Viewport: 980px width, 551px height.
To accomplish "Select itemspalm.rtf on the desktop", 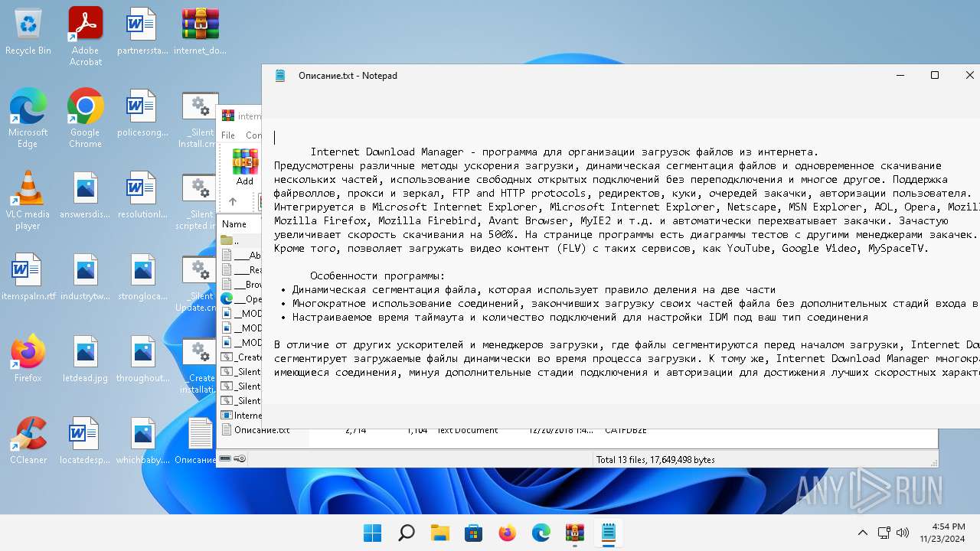I will coord(28,277).
